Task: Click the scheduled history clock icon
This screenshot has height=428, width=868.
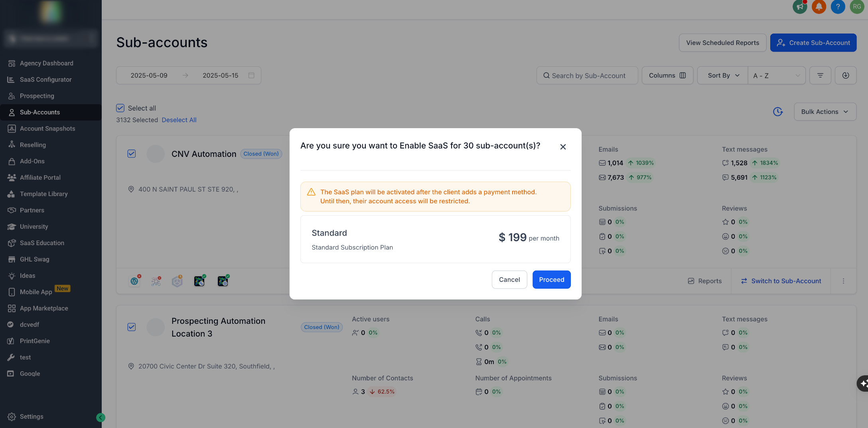Action: coord(778,112)
